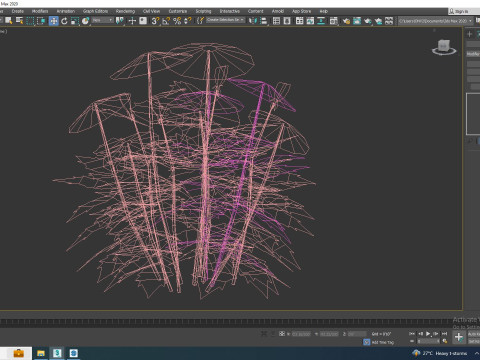Click the X coordinate input field
The image size is (480, 360).
(301, 334)
